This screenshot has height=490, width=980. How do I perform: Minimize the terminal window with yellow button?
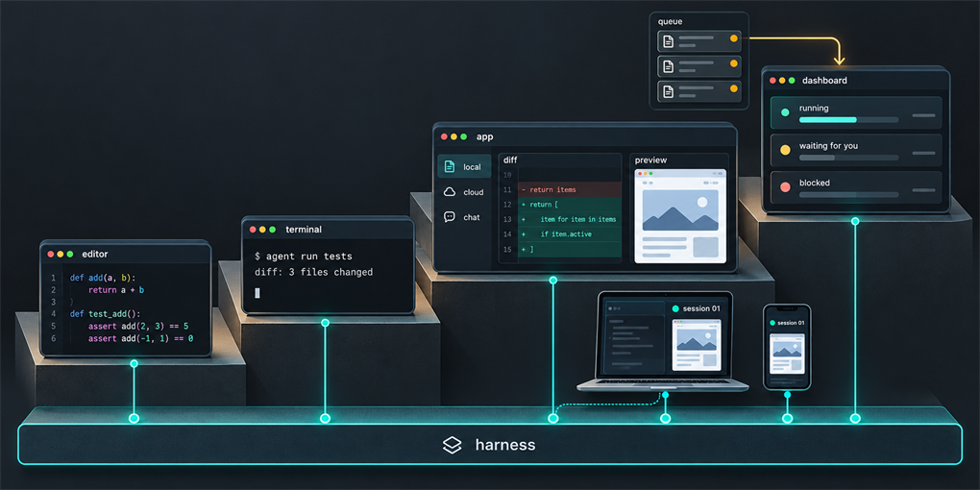pyautogui.click(x=262, y=230)
